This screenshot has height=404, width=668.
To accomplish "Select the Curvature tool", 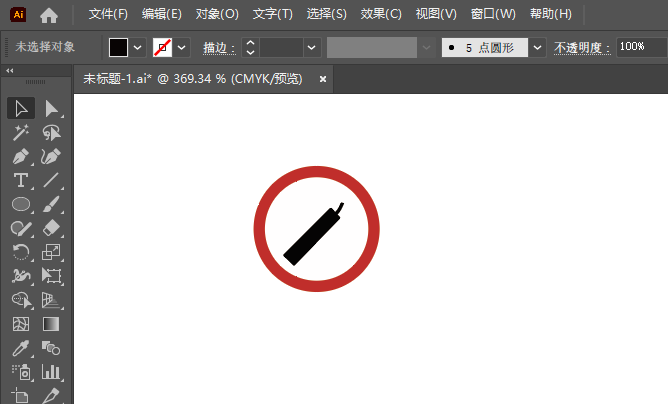I will pyautogui.click(x=52, y=156).
